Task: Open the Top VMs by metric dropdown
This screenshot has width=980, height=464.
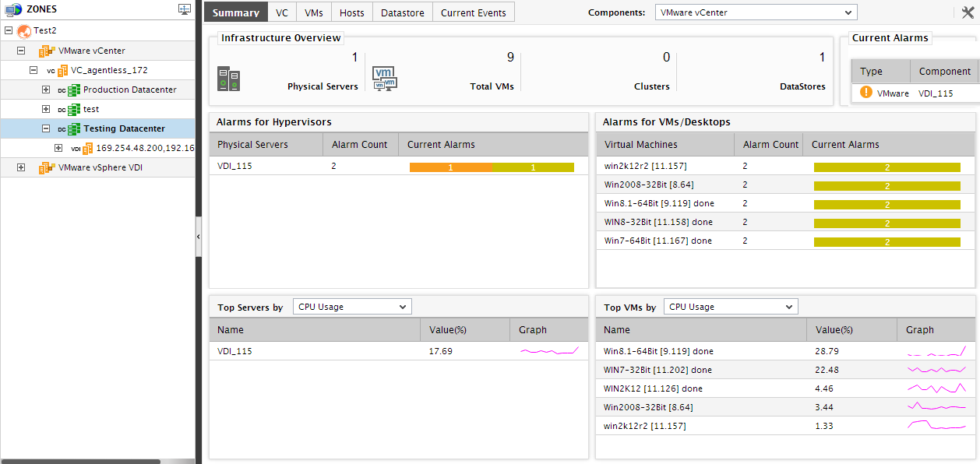Action: tap(731, 307)
